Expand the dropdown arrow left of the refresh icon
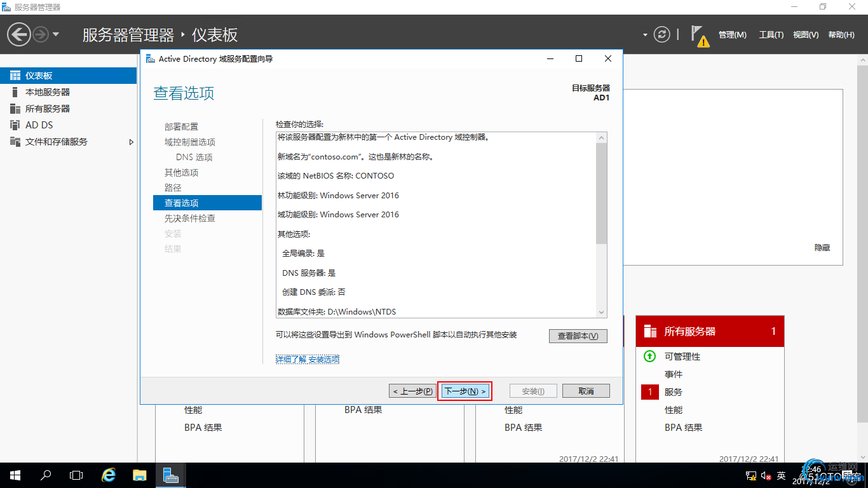 pos(645,35)
